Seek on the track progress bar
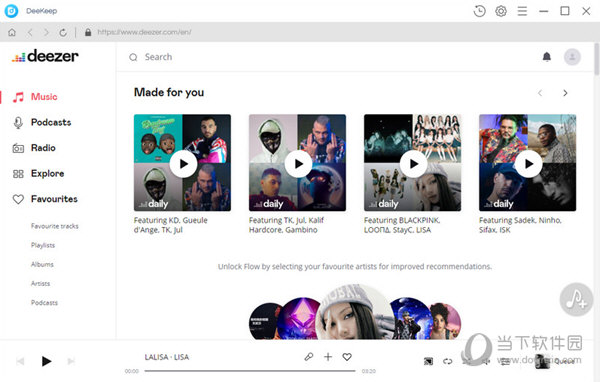This screenshot has height=382, width=600. pyautogui.click(x=250, y=371)
